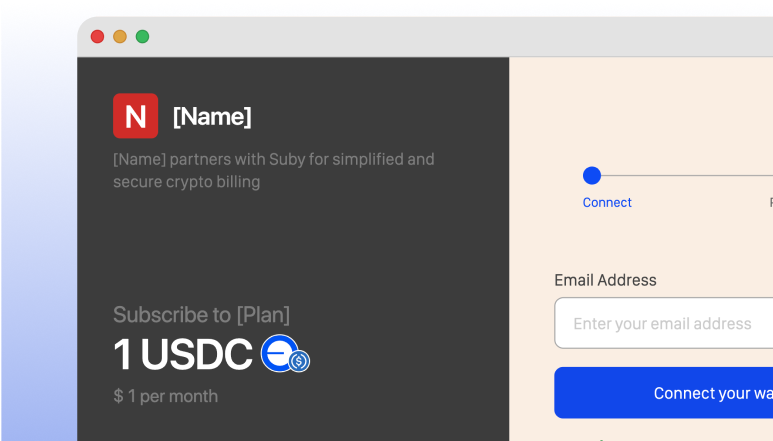This screenshot has width=773, height=441.
Task: Click the Suby partnership description text
Action: coord(274,170)
